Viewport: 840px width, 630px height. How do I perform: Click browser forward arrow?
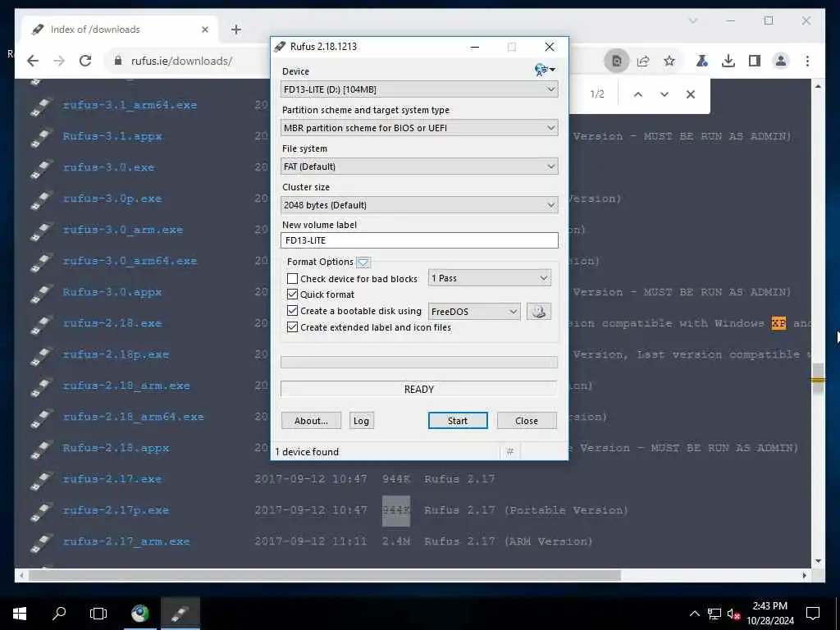click(59, 61)
